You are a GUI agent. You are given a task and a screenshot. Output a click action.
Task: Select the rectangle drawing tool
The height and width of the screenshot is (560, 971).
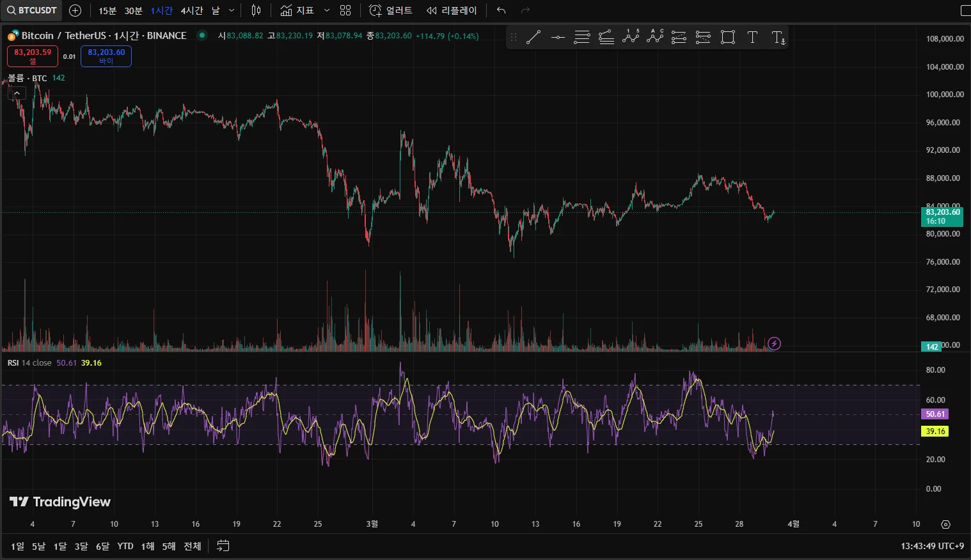(x=728, y=37)
